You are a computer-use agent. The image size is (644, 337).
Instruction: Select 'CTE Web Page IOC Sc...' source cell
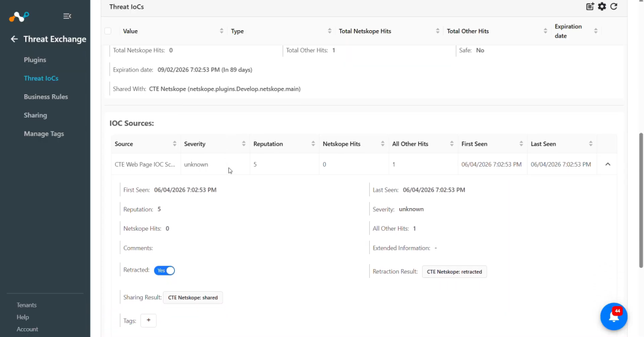point(145,164)
